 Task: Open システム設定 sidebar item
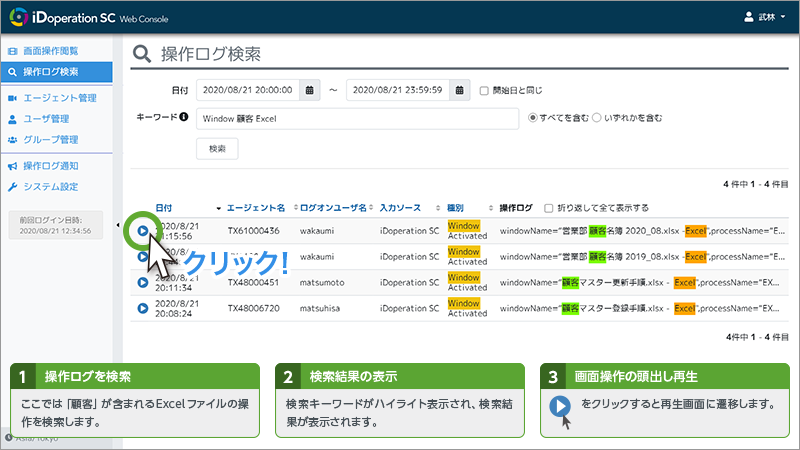point(51,187)
